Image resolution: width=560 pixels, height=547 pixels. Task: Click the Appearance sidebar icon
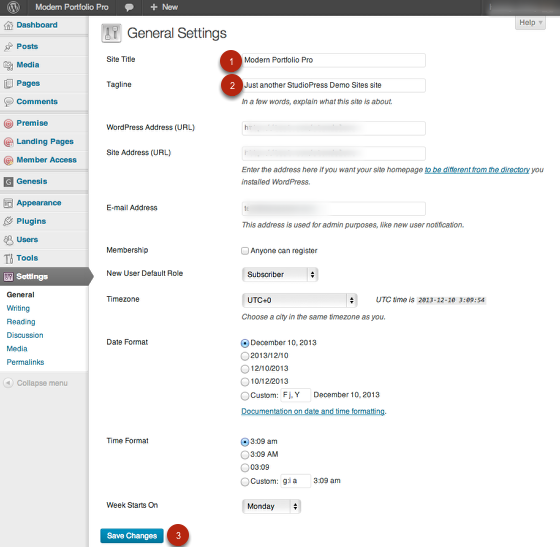coord(8,203)
